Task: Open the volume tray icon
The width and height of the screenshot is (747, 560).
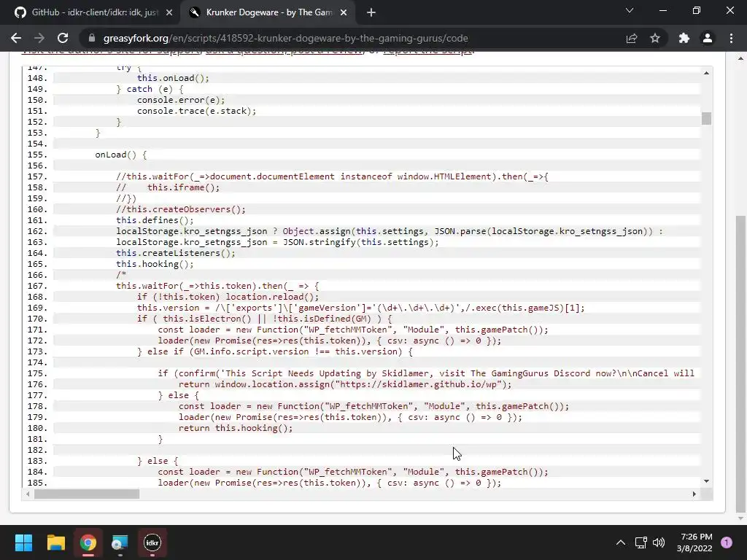Action: point(659,542)
